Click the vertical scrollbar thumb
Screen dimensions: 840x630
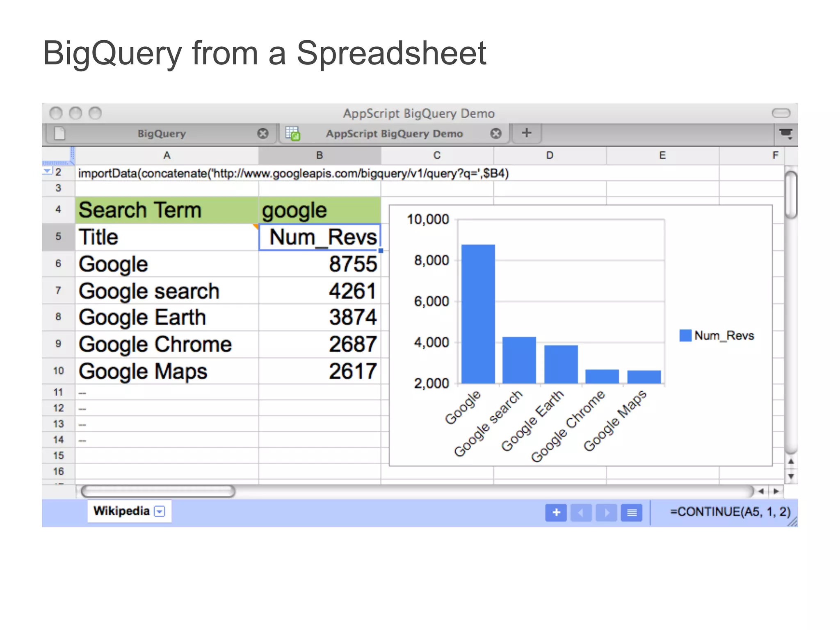click(791, 195)
